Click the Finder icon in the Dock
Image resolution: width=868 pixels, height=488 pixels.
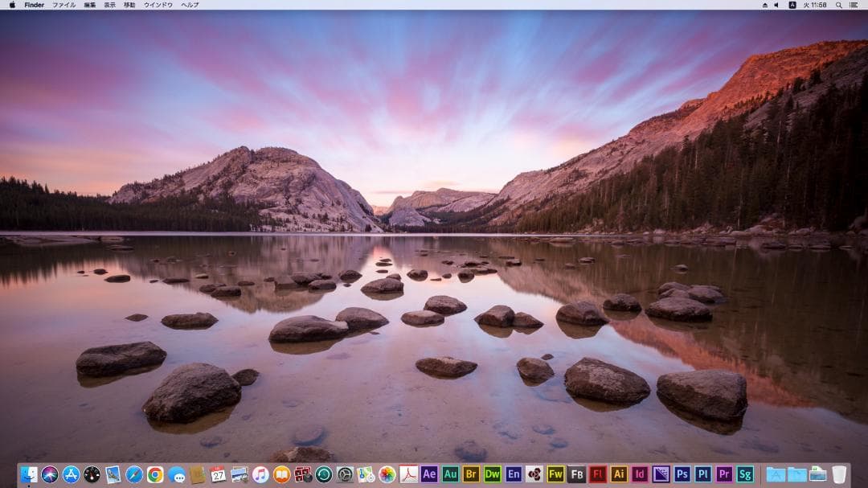(x=30, y=474)
